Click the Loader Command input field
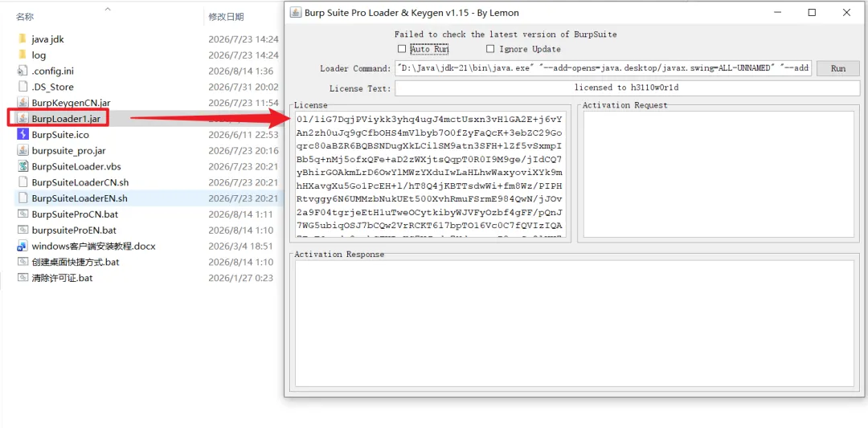This screenshot has width=868, height=428. (x=604, y=68)
